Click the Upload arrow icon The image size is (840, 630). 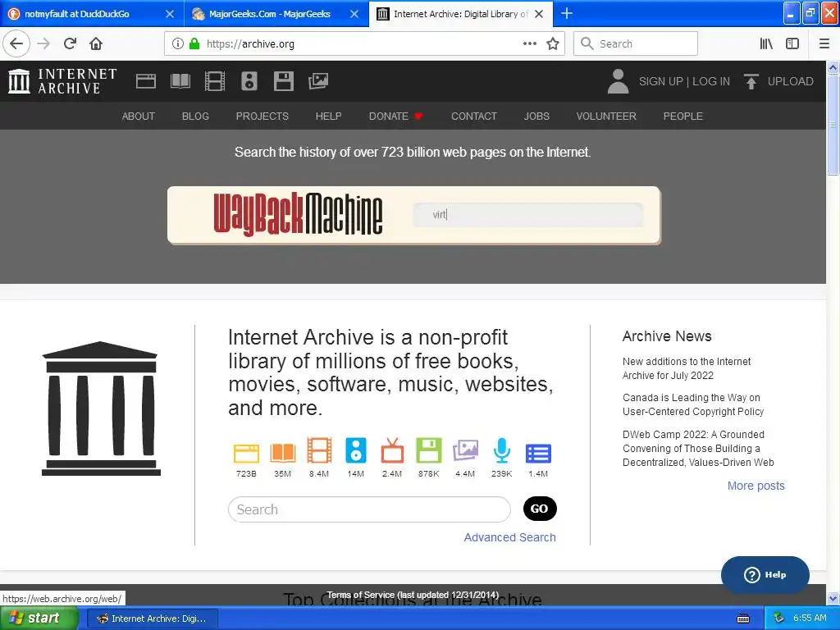(x=751, y=81)
